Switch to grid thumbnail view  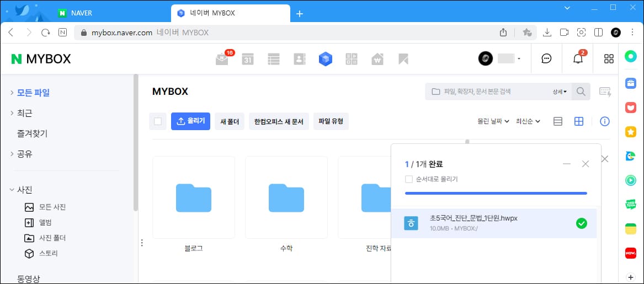[x=579, y=121]
